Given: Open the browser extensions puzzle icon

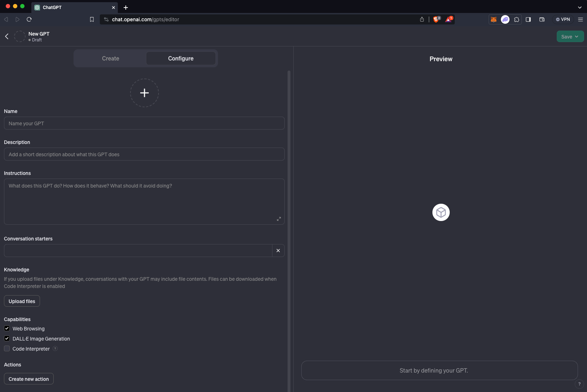Looking at the screenshot, I should tap(516, 19).
